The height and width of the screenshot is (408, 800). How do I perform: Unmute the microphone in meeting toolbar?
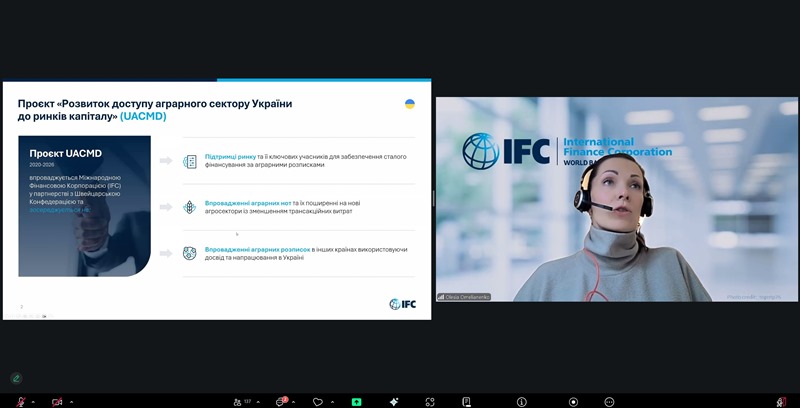(21, 402)
